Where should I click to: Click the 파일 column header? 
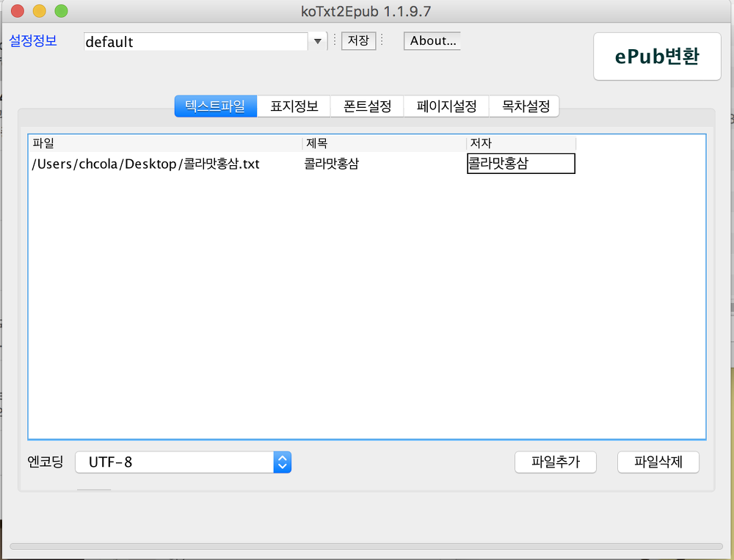pyautogui.click(x=165, y=143)
